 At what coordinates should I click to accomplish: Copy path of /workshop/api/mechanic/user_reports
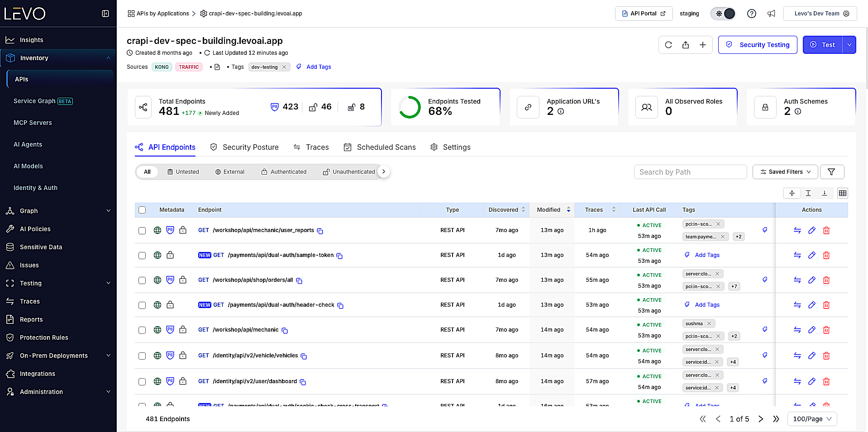[320, 231]
